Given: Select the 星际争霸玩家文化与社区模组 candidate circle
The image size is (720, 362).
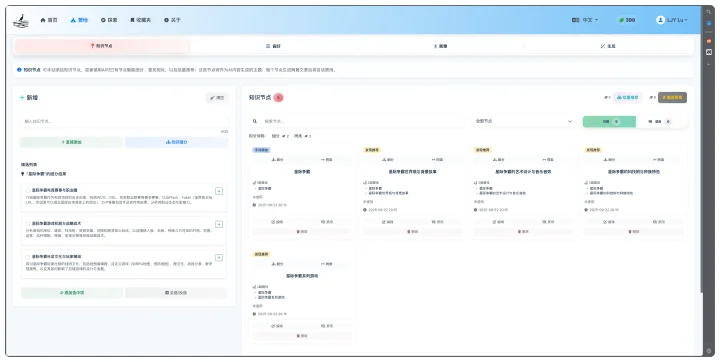Looking at the screenshot, I should [x=28, y=257].
